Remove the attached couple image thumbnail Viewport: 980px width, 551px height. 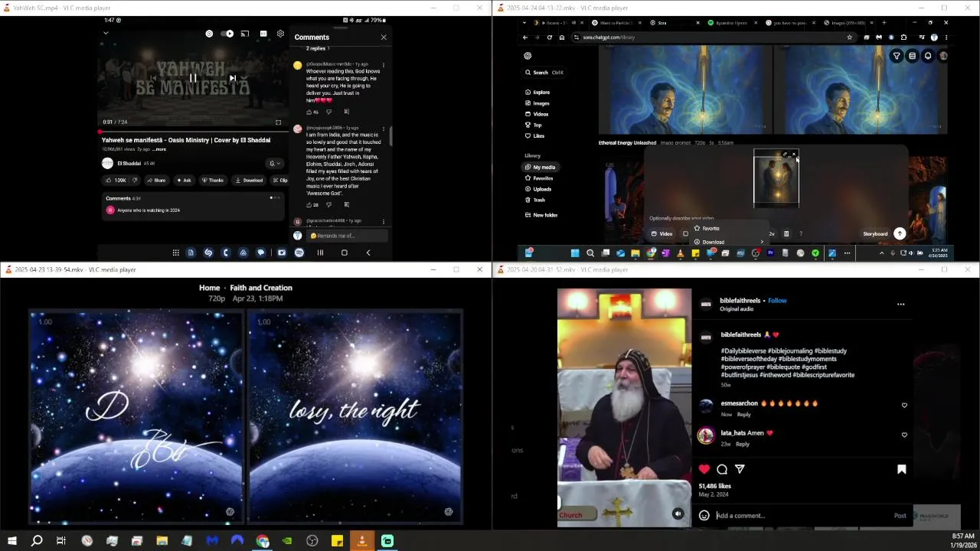point(794,155)
